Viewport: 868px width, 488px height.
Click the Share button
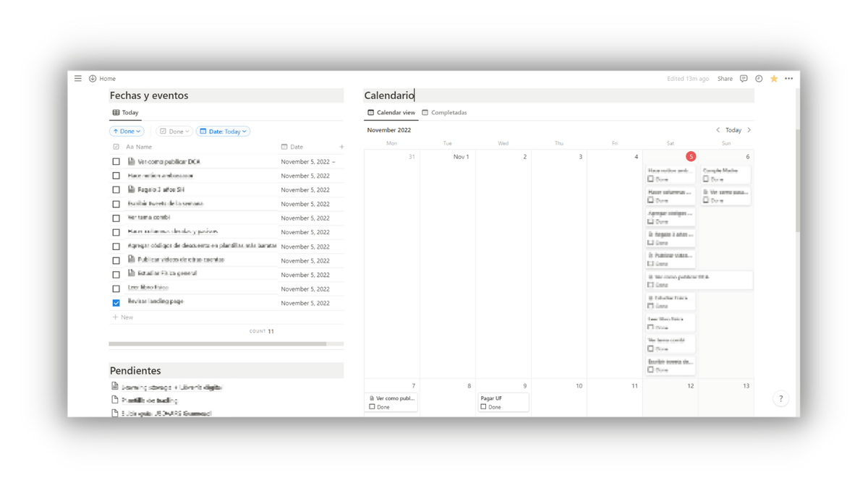click(x=725, y=78)
